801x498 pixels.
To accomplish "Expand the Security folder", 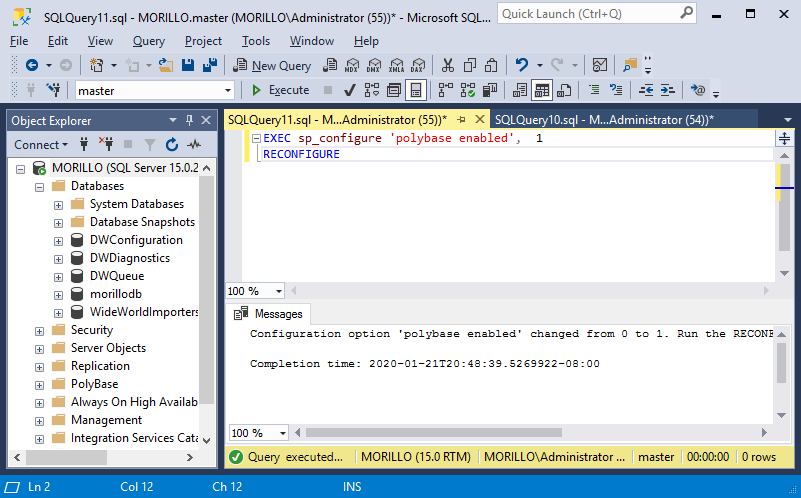I will pos(39,331).
